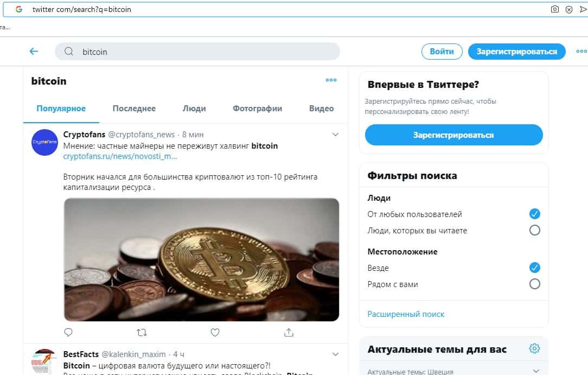The width and height of the screenshot is (588, 375).
Task: Expand the BestFacts tweet dropdown chevron
Action: pos(335,354)
